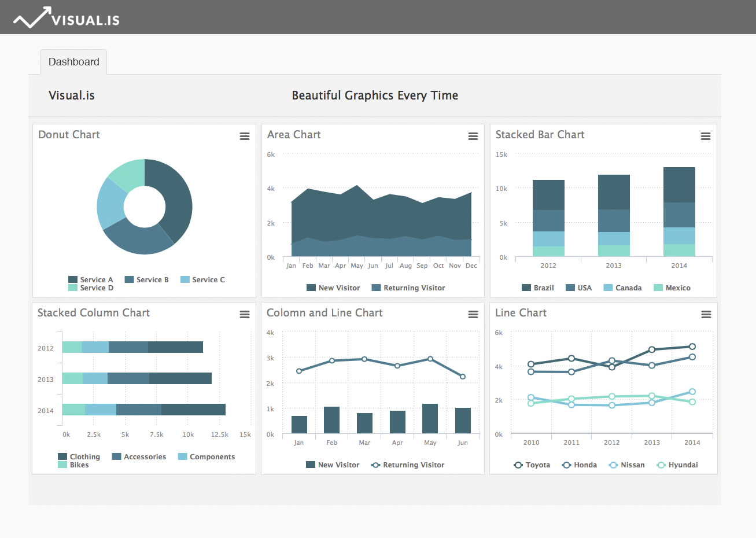Screen dimensions: 756x538
Task: Toggle Service C legend in Donut Chart
Action: click(x=202, y=279)
